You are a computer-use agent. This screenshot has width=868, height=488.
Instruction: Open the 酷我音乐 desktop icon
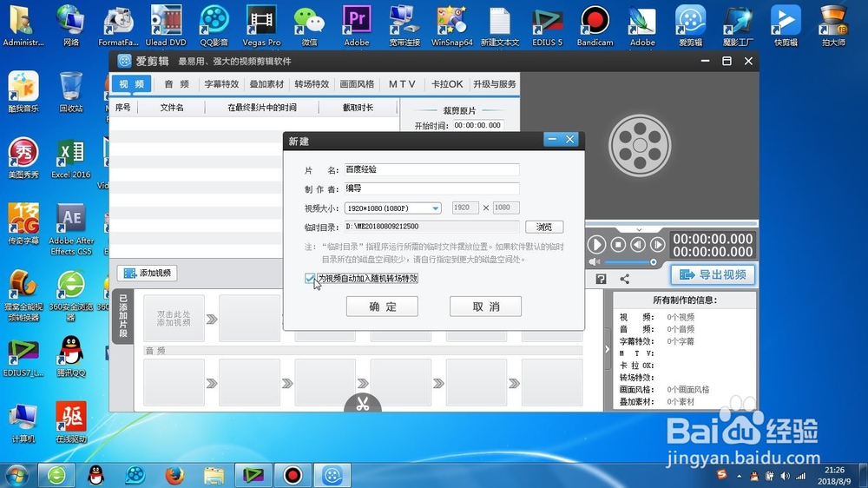click(x=23, y=92)
